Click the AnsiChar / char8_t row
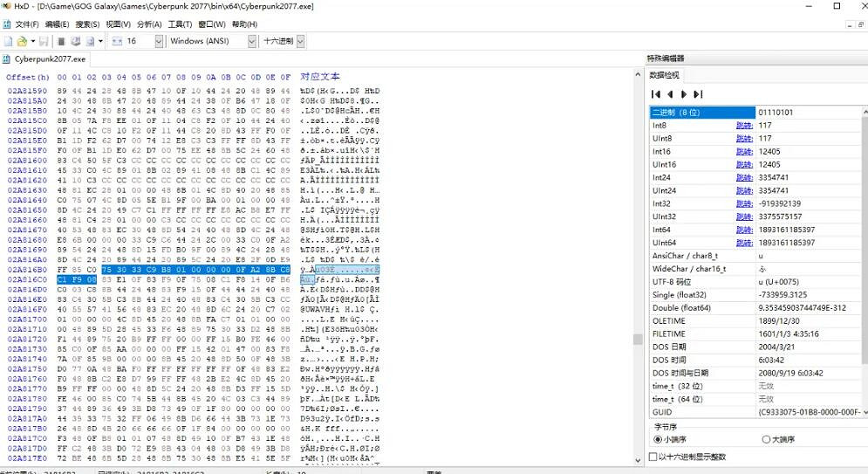Image resolution: width=868 pixels, height=474 pixels. [755, 256]
